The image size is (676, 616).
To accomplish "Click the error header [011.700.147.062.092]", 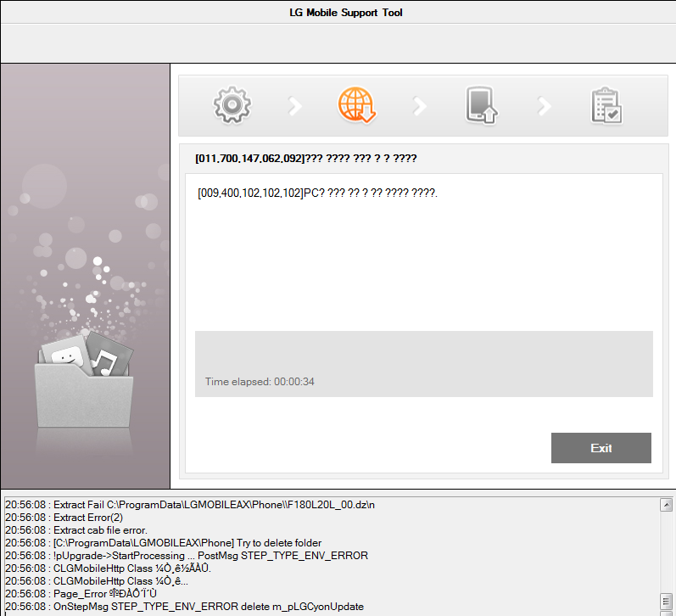I will click(x=305, y=159).
